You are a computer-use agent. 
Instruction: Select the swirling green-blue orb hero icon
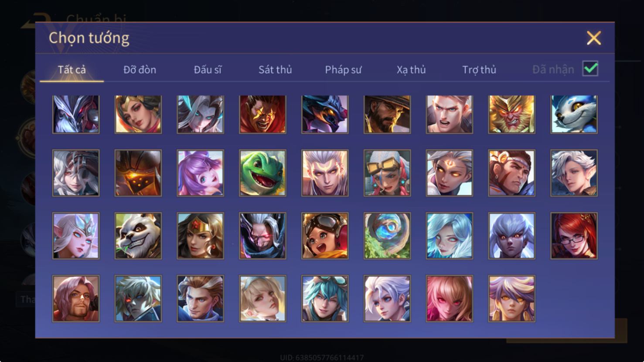387,236
